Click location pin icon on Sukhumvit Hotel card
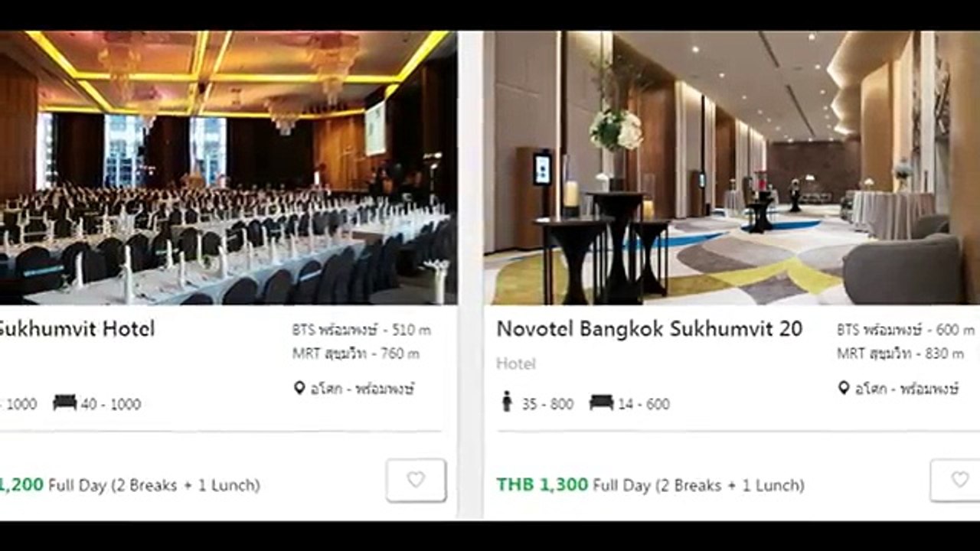Screen dimensions: 980x551 299,388
